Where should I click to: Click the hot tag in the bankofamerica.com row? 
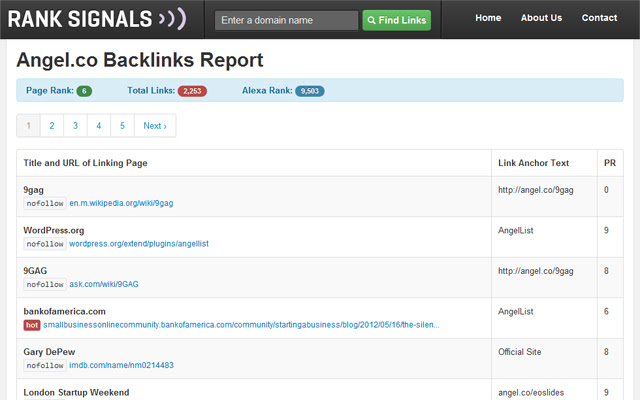[32, 325]
